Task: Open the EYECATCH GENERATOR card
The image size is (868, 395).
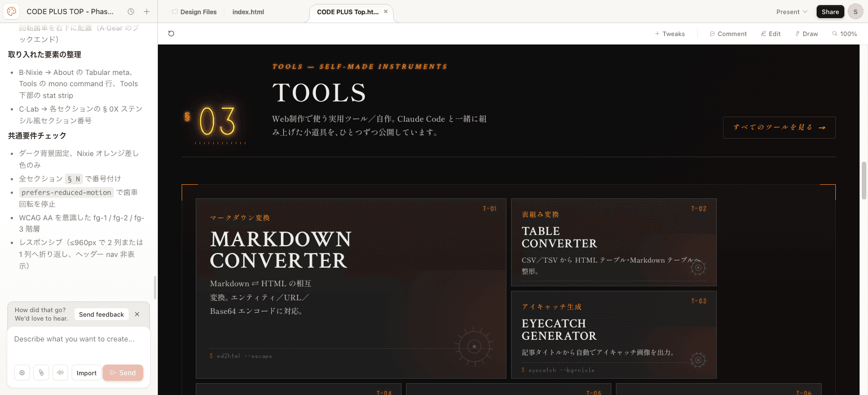Action: click(614, 334)
